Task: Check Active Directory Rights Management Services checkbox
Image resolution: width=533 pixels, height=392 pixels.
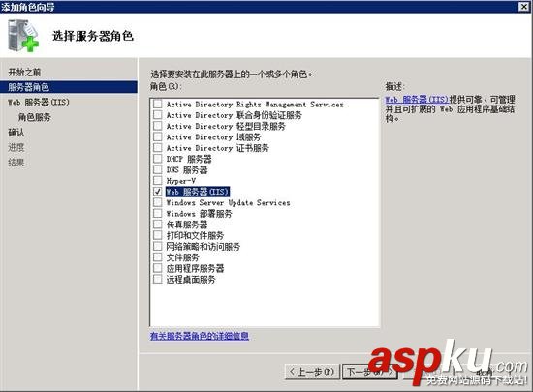Action: click(157, 104)
